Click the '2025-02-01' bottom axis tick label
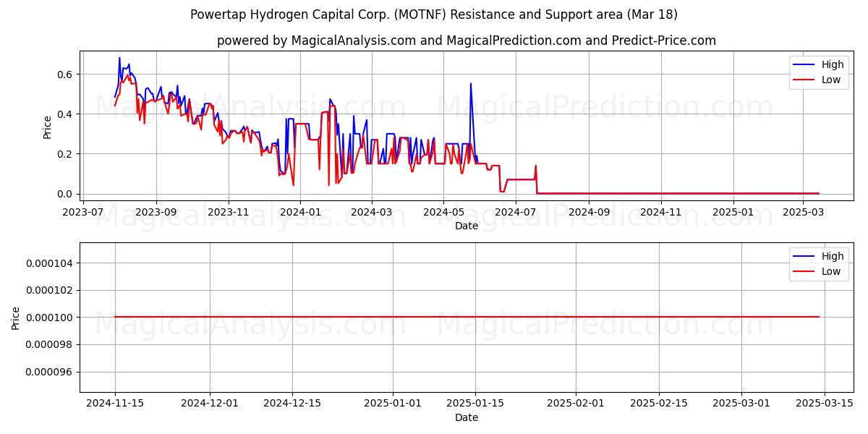This screenshot has width=868, height=434. 576,404
